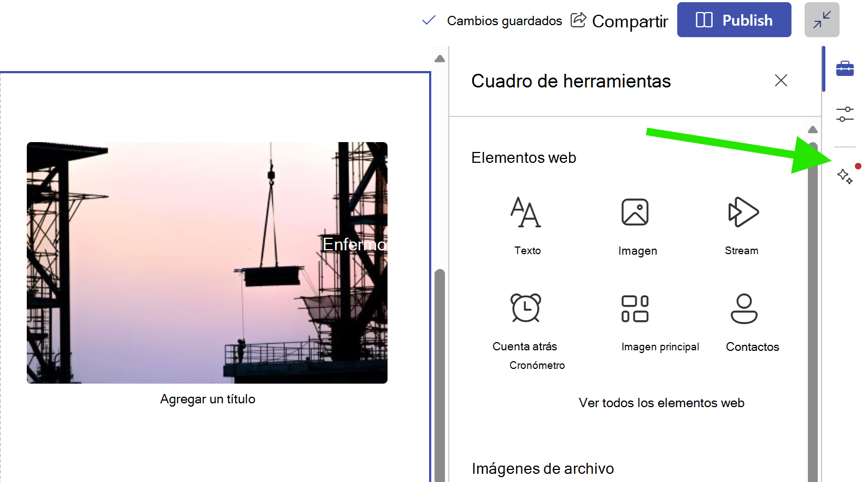Viewport: 868px width, 482px height.
Task: Add an Imagen web part
Action: click(x=637, y=226)
